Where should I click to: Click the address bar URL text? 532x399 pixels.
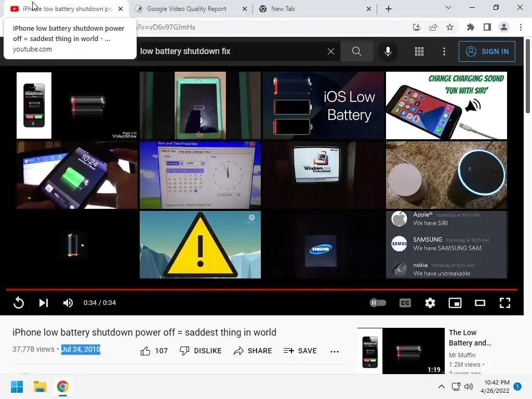click(x=166, y=27)
